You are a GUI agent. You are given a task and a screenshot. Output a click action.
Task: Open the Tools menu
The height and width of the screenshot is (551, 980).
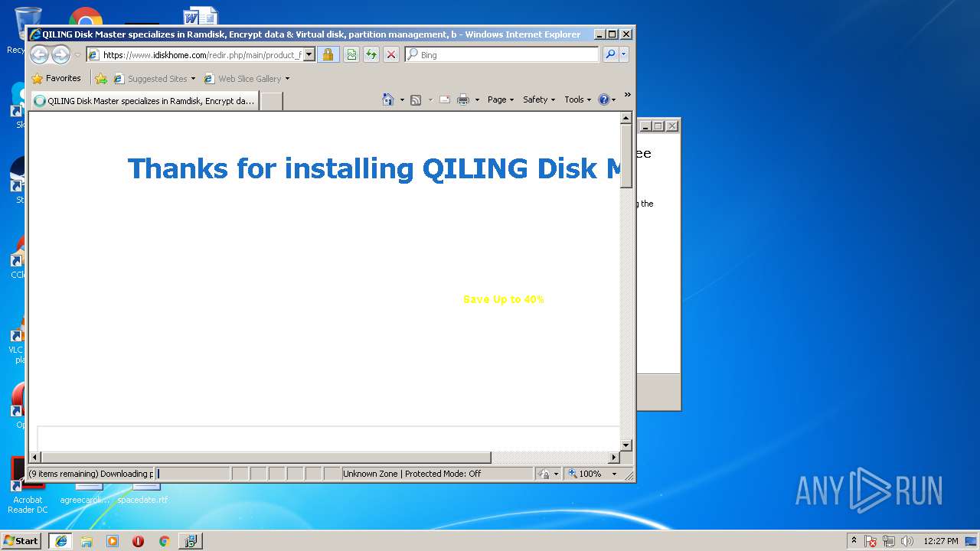[577, 99]
